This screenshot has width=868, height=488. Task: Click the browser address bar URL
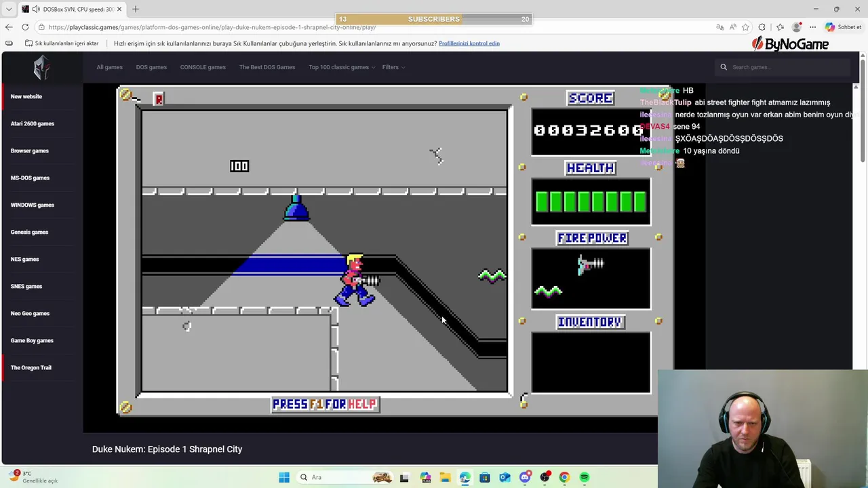tap(212, 27)
